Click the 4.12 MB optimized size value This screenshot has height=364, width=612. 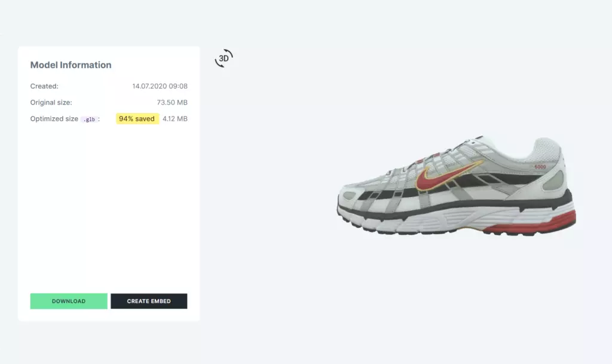coord(175,118)
